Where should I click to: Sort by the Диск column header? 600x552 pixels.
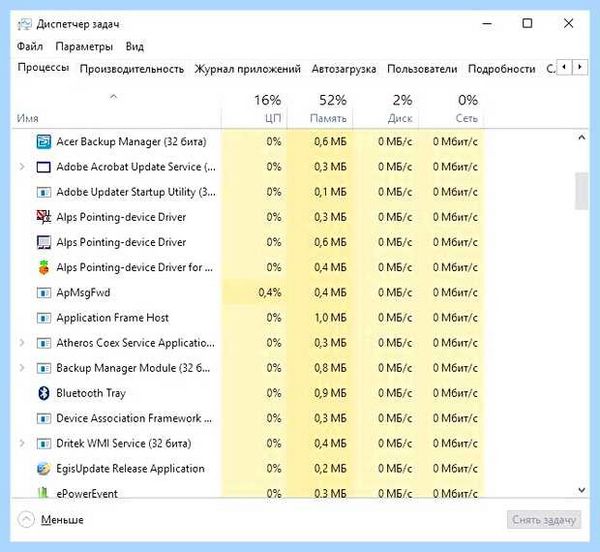click(x=386, y=109)
